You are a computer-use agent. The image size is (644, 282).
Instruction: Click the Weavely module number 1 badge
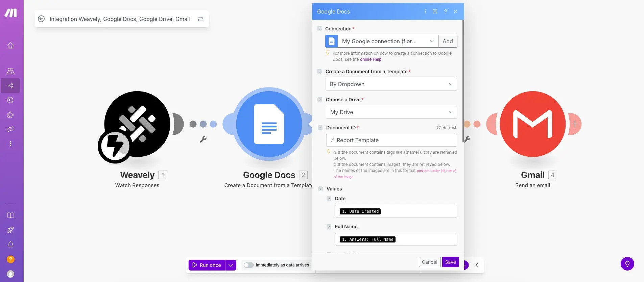(163, 175)
